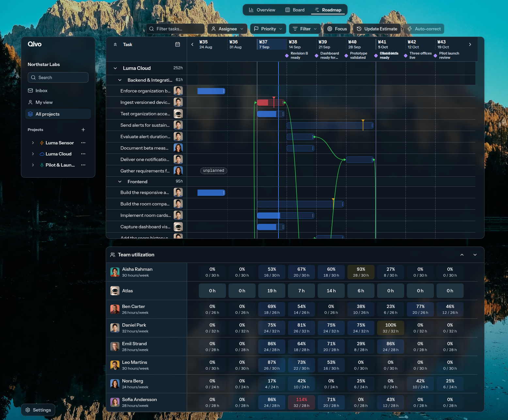Click Implement room cards progress bar
Viewport: 508px width, 420px height.
286,216
